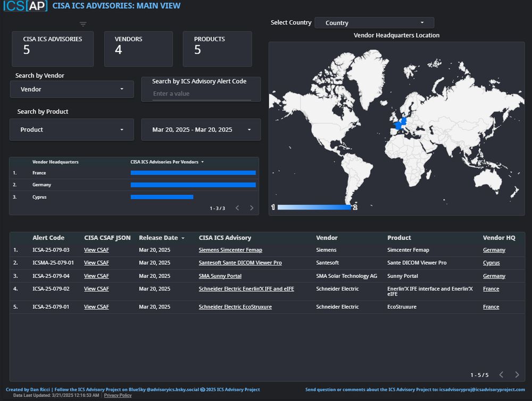Expand the Search by Vendor dropdown
Image resolution: width=532 pixels, height=401 pixels.
(72, 89)
